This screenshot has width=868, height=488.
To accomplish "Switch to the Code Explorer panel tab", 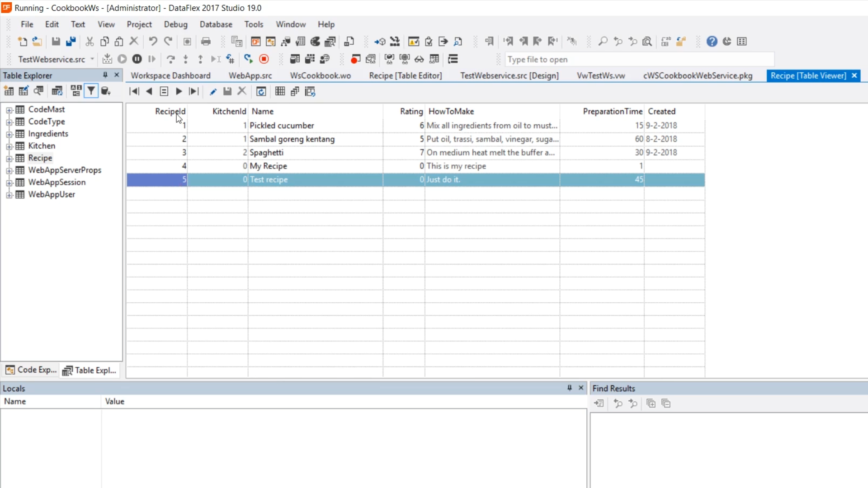I will 31,370.
